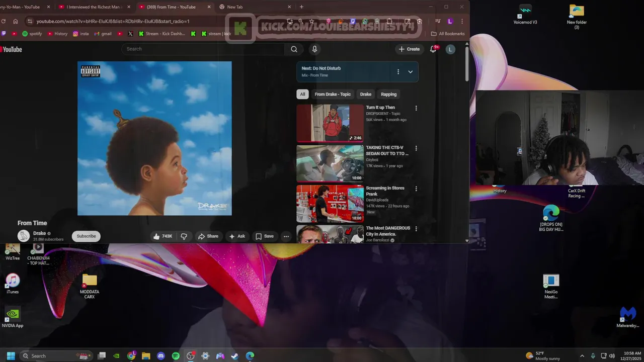Open Chrome three-dot menu
644x362 pixels.
click(x=462, y=21)
